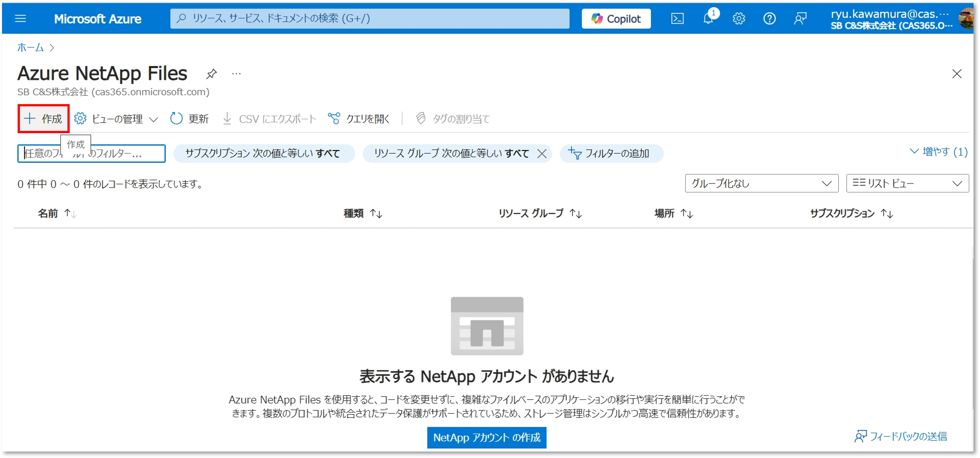
Task: Click タグの割り当て
Action: pyautogui.click(x=452, y=119)
